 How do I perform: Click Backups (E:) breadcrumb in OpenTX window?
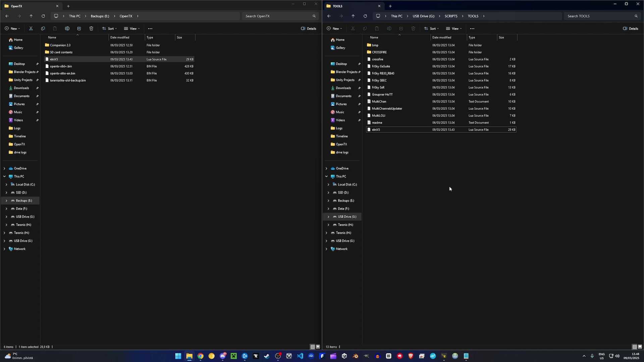(x=100, y=16)
